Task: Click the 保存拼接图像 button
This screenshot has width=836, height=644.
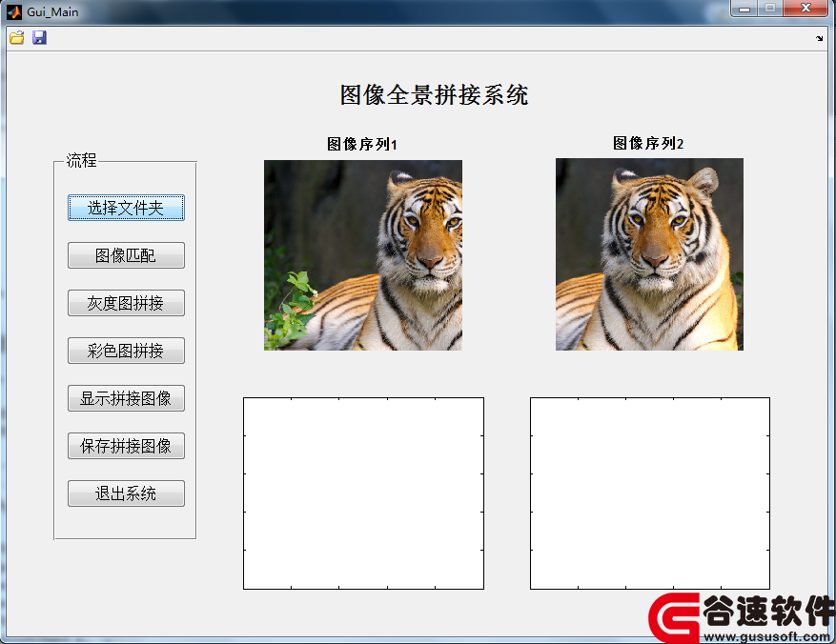Action: click(126, 446)
